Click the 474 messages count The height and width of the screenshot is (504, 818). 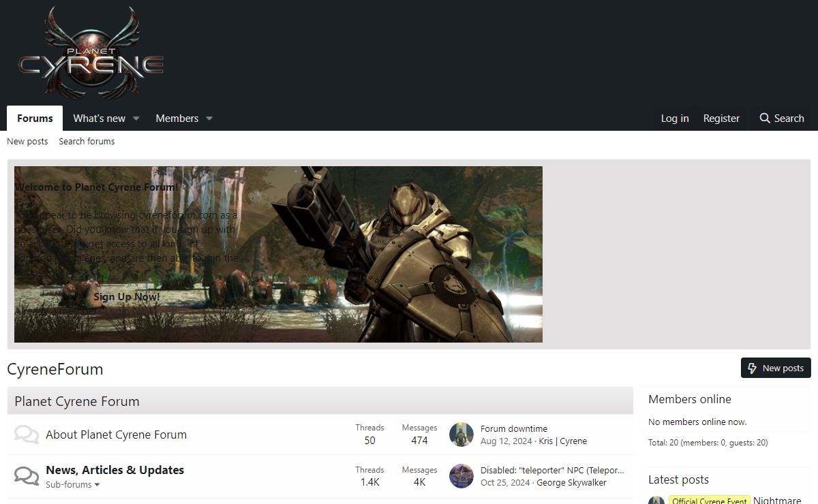pos(419,441)
